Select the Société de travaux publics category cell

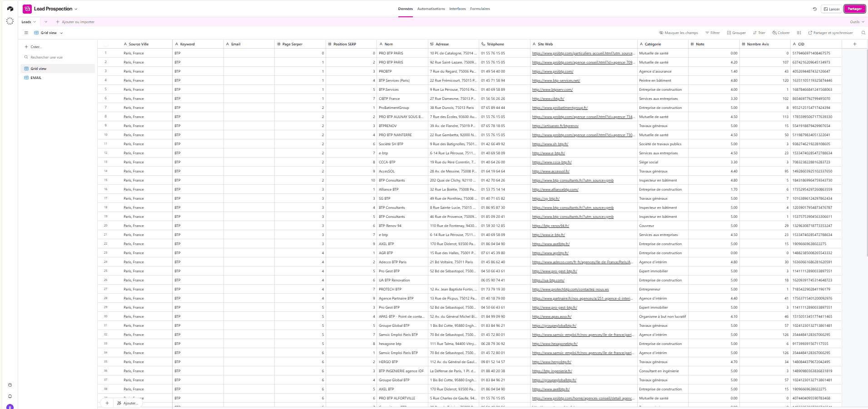(x=663, y=144)
